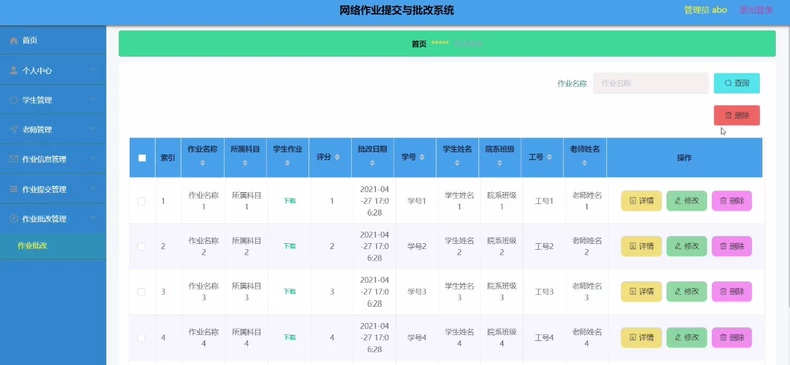790x365 pixels.
Task: Open 详情 for row 3
Action: (x=641, y=292)
